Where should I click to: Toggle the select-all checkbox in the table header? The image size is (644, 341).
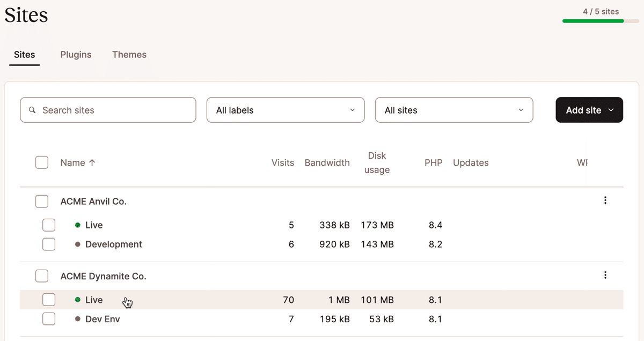coord(41,162)
